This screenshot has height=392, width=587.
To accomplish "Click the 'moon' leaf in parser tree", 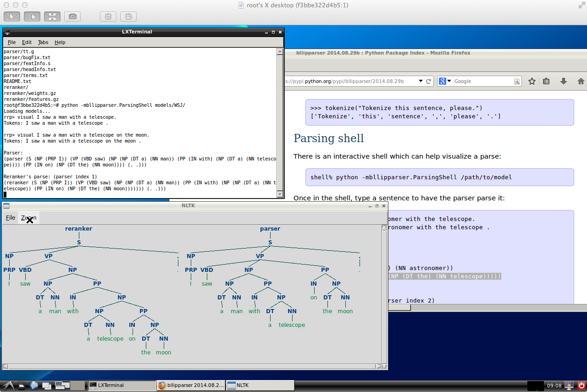I will [x=345, y=311].
